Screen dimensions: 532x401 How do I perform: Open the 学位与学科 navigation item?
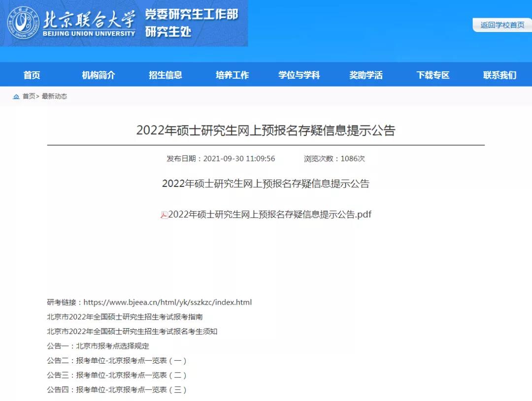299,75
